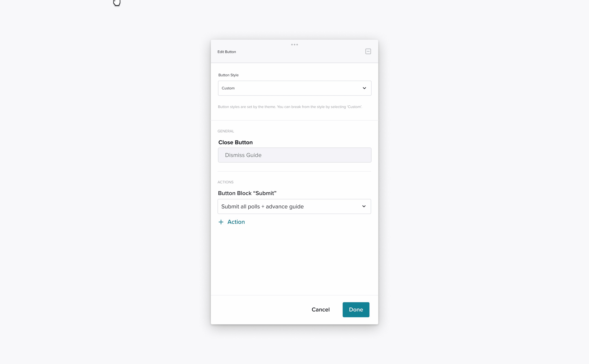
Task: Open the Button Style dropdown showing Custom
Action: pos(295,88)
